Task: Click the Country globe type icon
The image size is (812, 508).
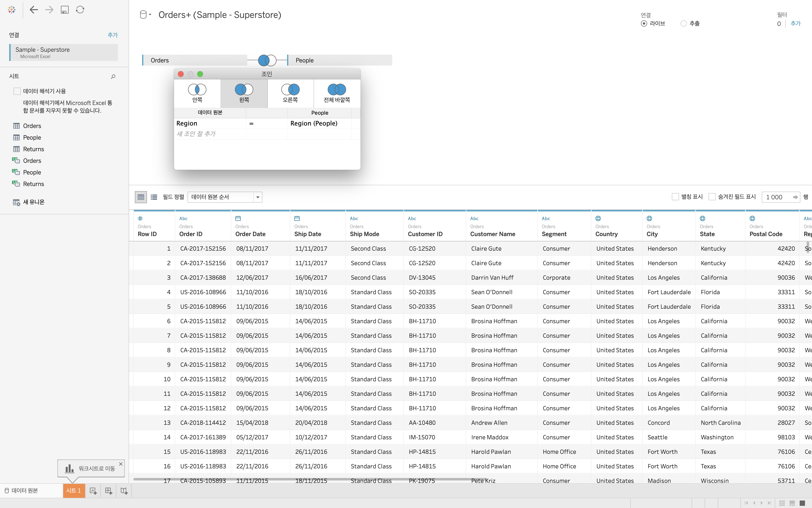Action: pos(598,218)
